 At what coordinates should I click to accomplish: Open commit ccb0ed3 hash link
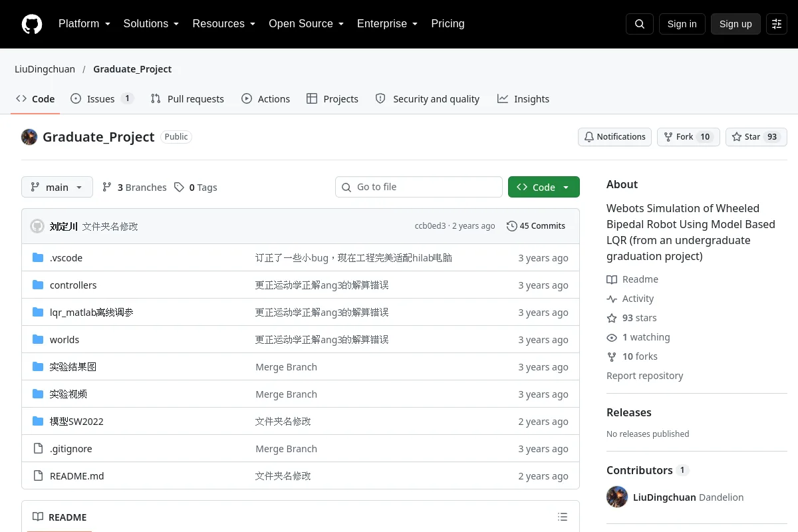point(430,226)
